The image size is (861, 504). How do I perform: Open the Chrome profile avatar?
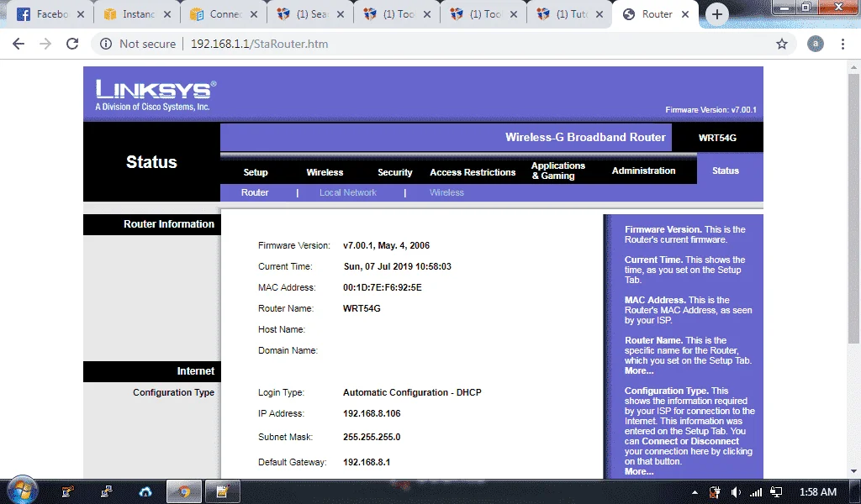coord(816,44)
